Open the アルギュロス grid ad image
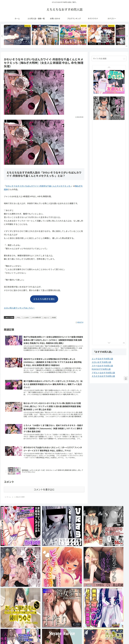129x644 pixels. coord(21,526)
